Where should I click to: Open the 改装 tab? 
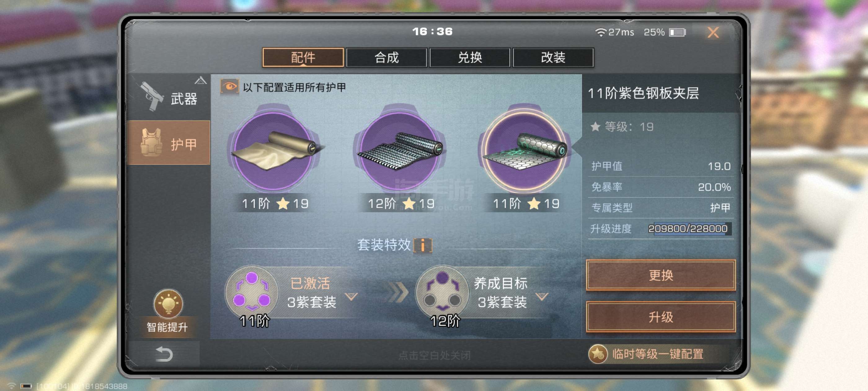(x=553, y=57)
